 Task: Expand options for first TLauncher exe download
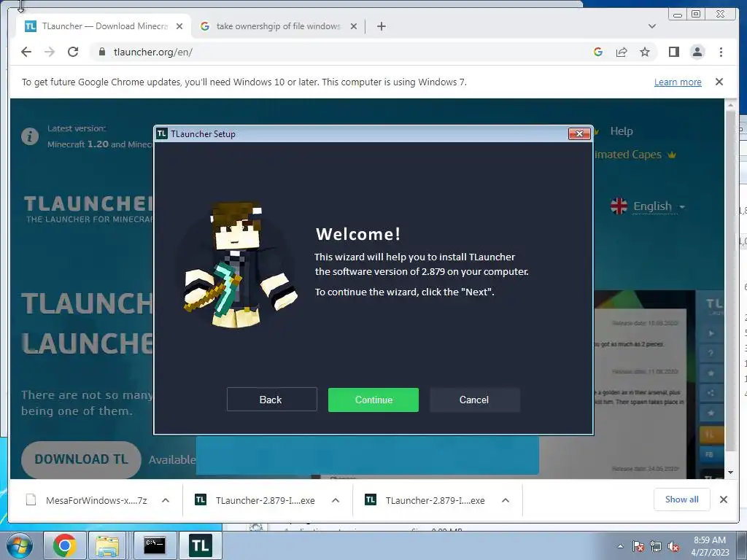tap(336, 500)
